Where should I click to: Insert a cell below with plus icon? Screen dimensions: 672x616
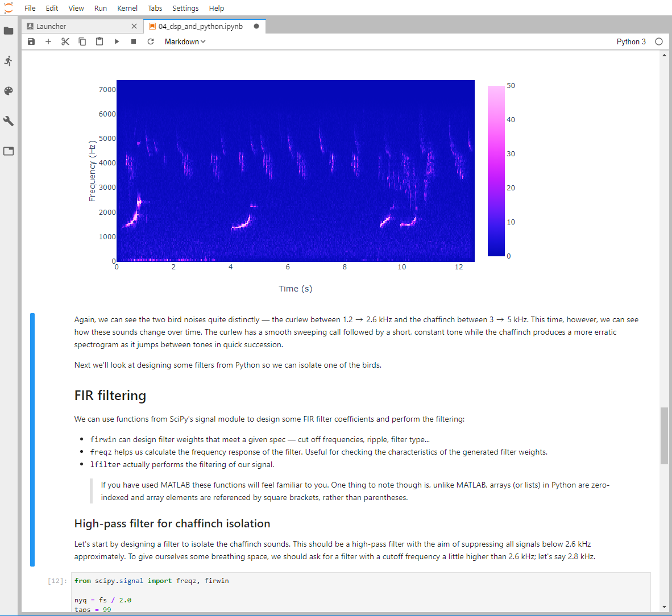pyautogui.click(x=48, y=41)
